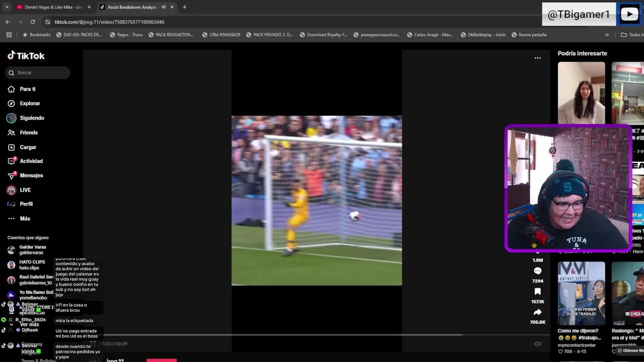The image size is (644, 362).
Task: Open the PACK PRIVADO 2 bookmark
Action: point(269,35)
